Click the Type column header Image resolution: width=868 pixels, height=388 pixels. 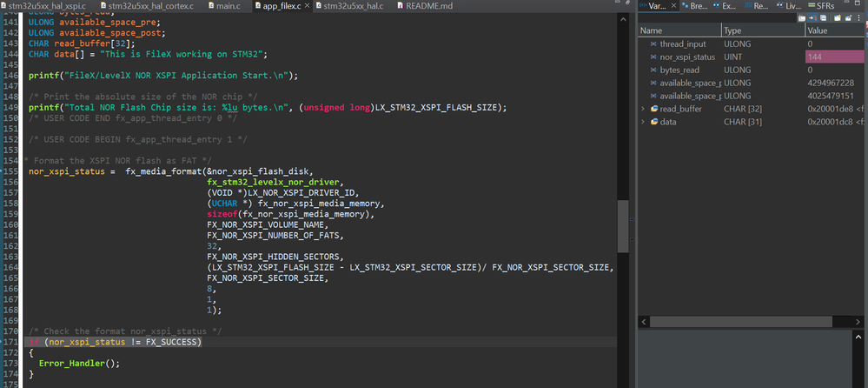pos(764,30)
